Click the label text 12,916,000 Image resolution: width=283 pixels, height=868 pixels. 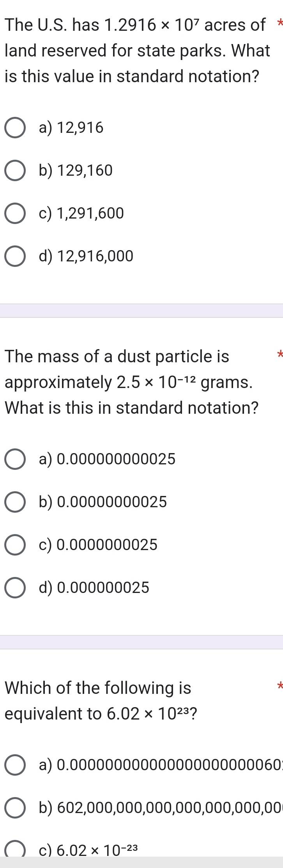pos(96,256)
